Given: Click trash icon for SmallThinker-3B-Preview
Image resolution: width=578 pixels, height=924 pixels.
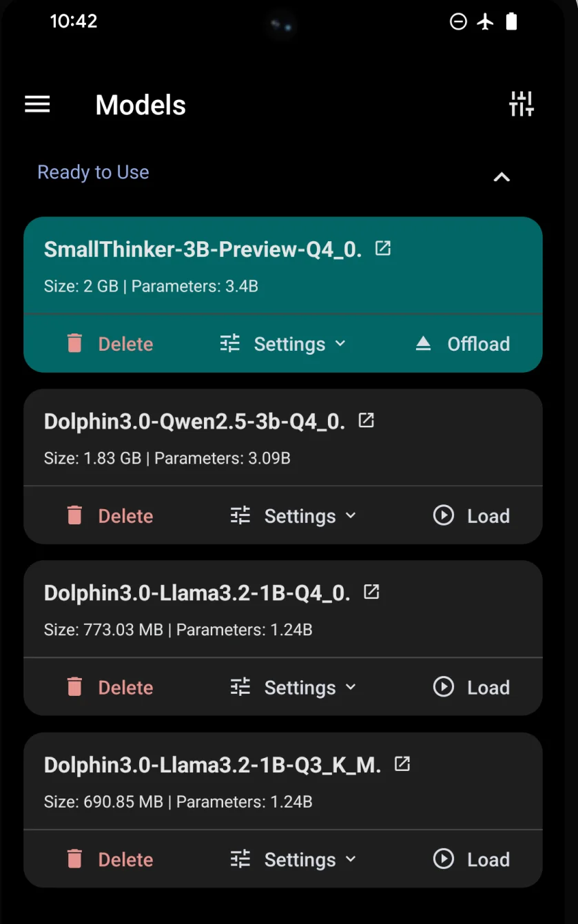Looking at the screenshot, I should coord(74,343).
